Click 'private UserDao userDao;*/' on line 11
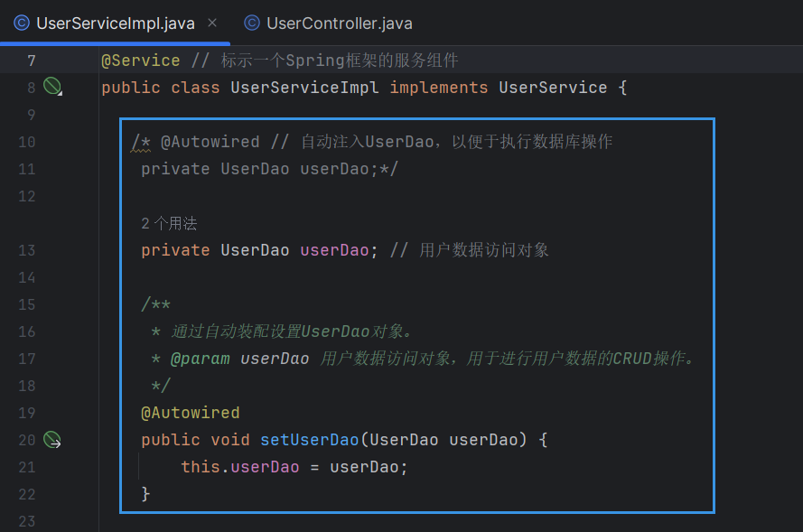803x532 pixels. pos(269,169)
